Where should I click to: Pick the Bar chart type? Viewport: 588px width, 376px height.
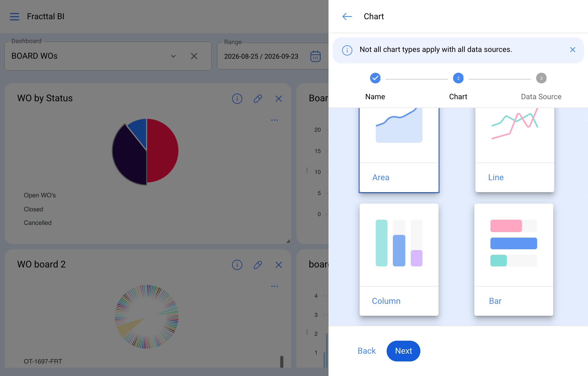[x=514, y=260]
